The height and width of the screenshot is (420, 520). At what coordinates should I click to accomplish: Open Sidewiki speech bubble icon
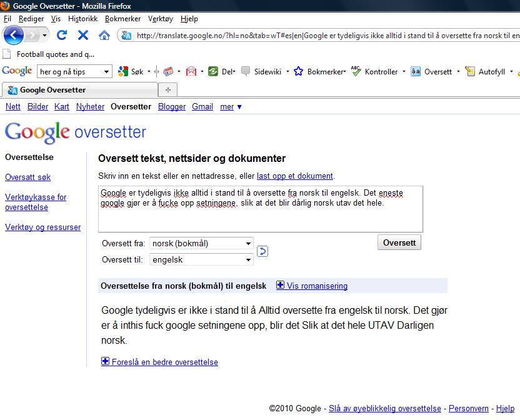point(246,71)
